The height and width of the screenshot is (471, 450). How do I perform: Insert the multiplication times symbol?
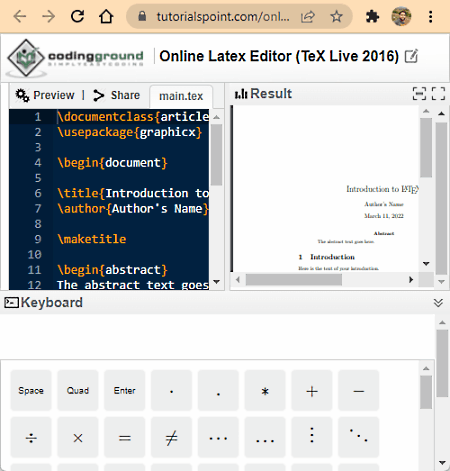pos(78,437)
